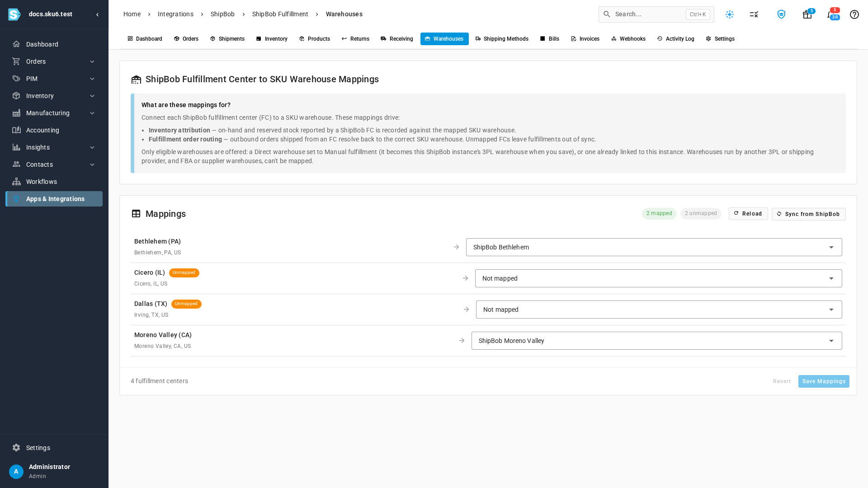
Task: Click the Sync from ShipBob button
Action: [808, 214]
